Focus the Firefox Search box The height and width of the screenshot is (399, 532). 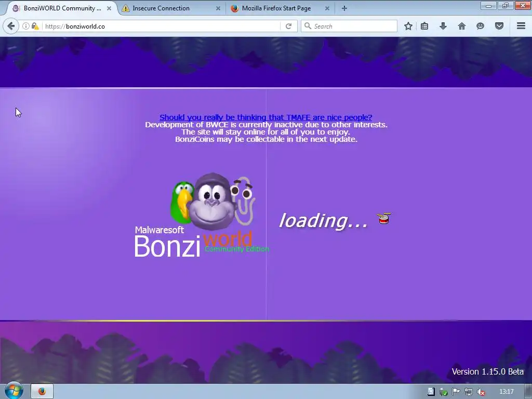[x=349, y=26]
